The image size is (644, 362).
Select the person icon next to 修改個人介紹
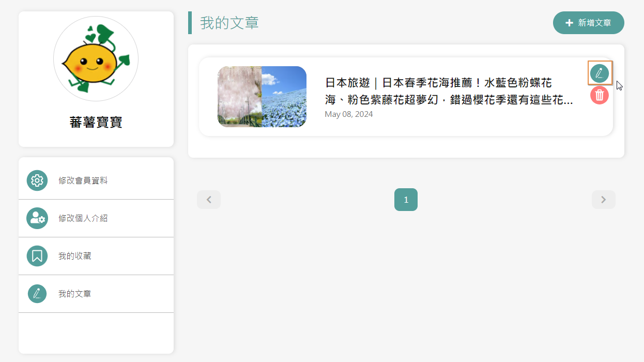(37, 218)
